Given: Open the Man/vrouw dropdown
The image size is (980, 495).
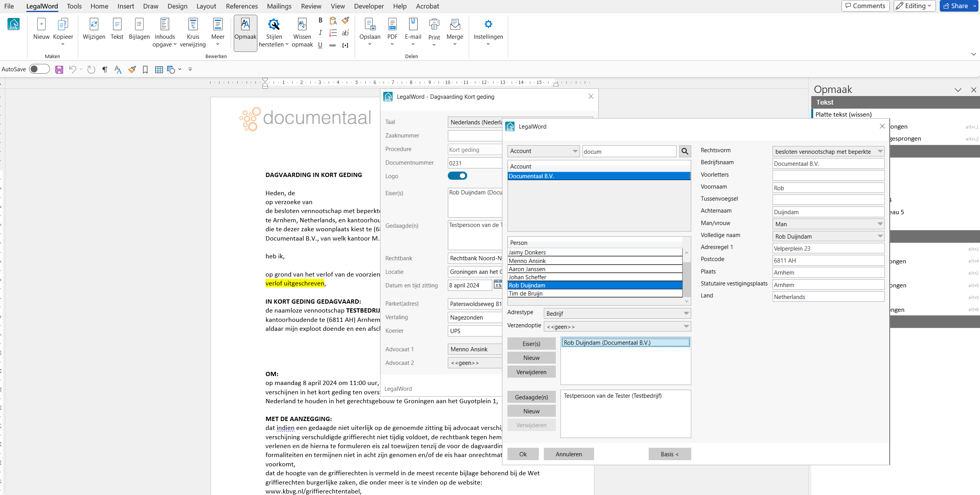Looking at the screenshot, I should pyautogui.click(x=828, y=224).
